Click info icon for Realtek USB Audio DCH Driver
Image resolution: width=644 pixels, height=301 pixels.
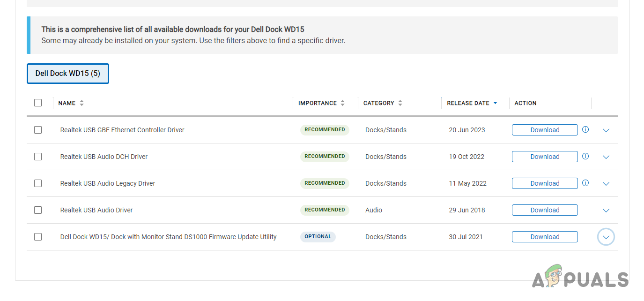[x=585, y=156]
